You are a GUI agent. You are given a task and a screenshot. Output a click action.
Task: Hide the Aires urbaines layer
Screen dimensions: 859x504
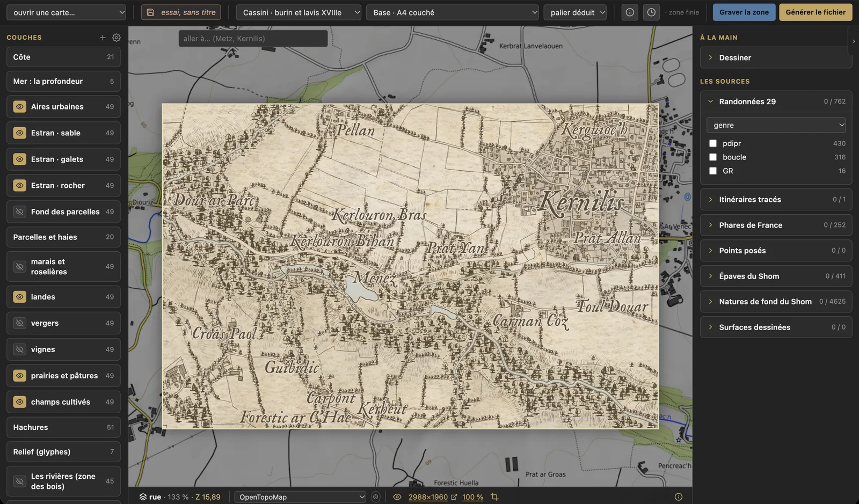tap(20, 107)
